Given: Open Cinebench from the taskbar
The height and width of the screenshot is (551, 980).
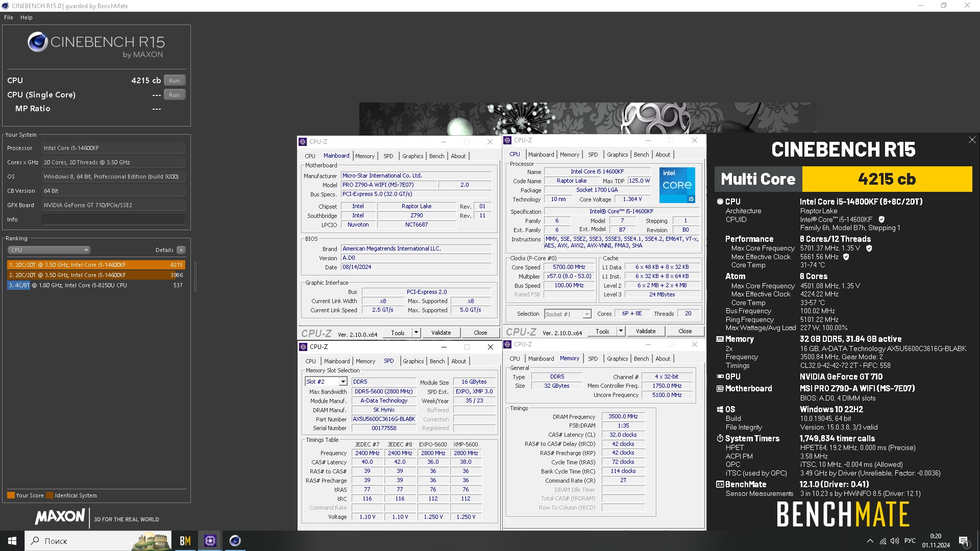Looking at the screenshot, I should pos(235,541).
